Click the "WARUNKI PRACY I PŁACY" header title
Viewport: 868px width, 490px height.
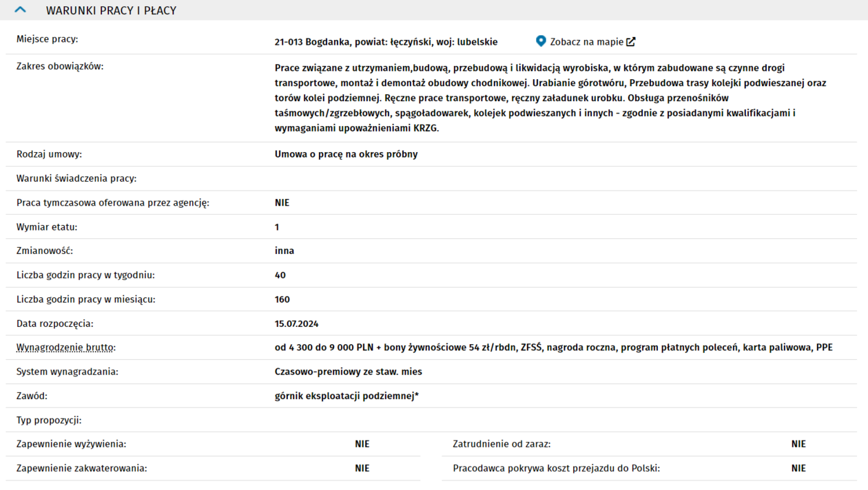click(111, 11)
